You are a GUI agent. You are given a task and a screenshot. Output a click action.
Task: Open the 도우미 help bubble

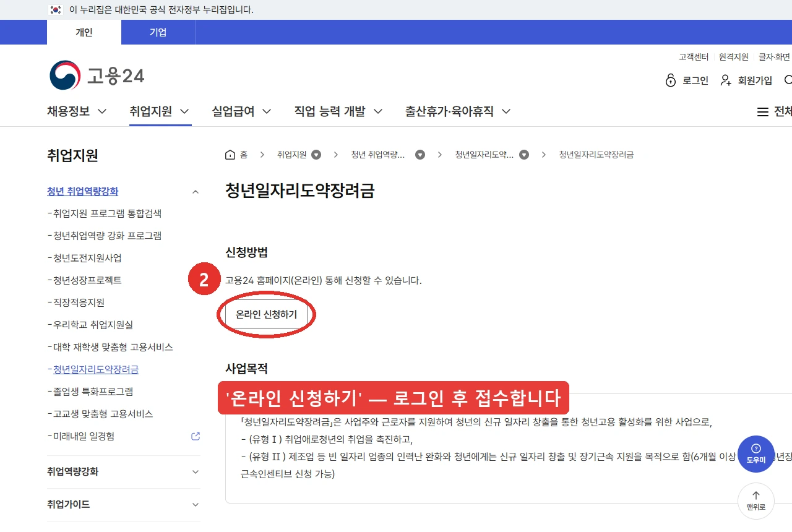pos(755,453)
